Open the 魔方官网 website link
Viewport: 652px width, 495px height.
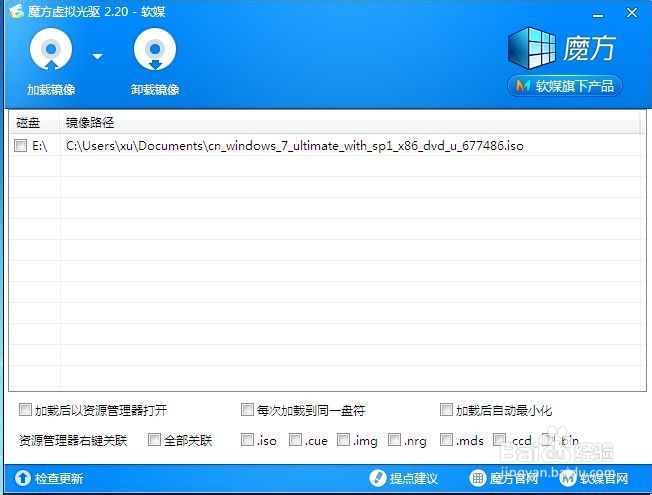[x=514, y=478]
